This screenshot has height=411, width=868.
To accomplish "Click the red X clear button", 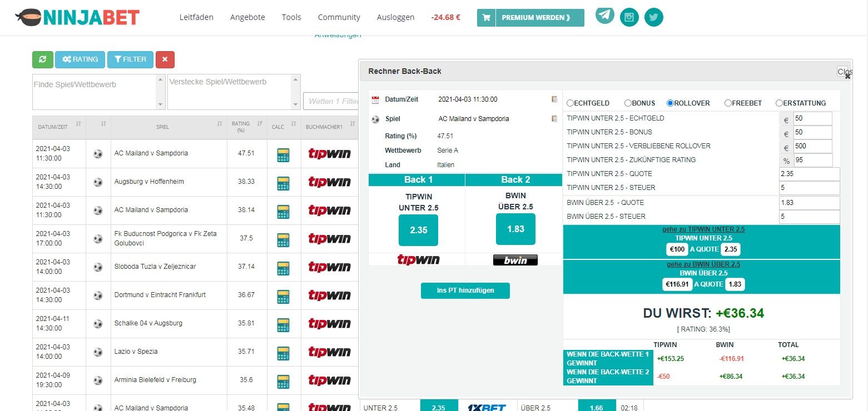I will pos(165,59).
